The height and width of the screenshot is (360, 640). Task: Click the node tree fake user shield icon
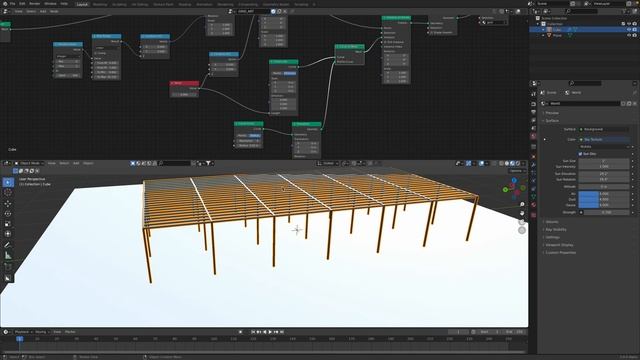click(x=273, y=11)
